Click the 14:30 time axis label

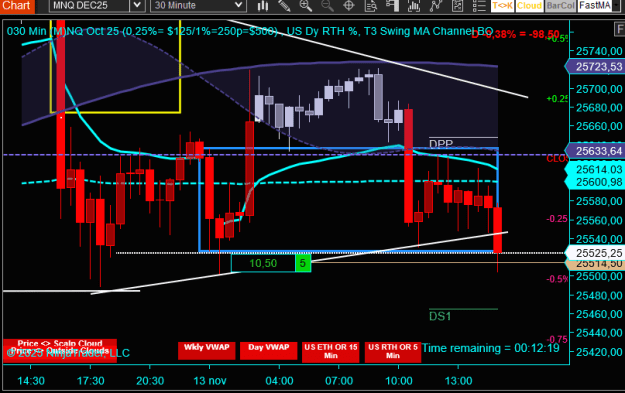point(31,381)
